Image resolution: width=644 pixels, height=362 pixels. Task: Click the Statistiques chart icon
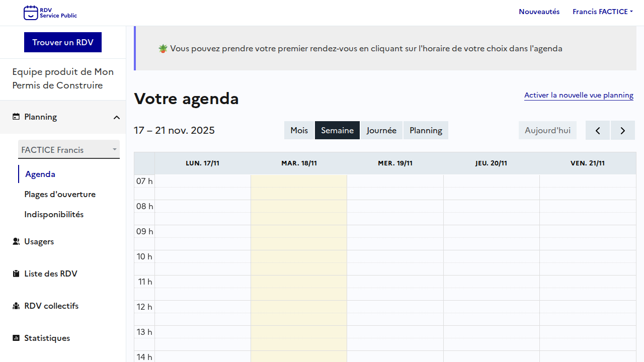point(16,338)
